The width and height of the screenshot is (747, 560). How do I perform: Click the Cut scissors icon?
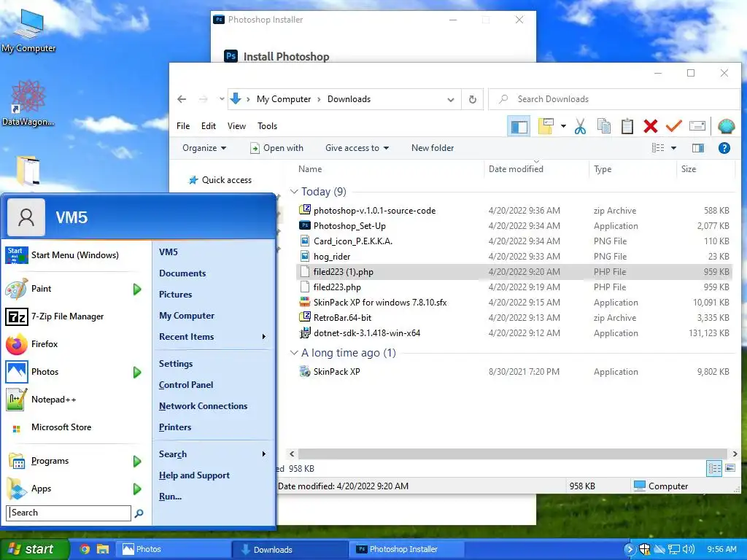pyautogui.click(x=580, y=126)
